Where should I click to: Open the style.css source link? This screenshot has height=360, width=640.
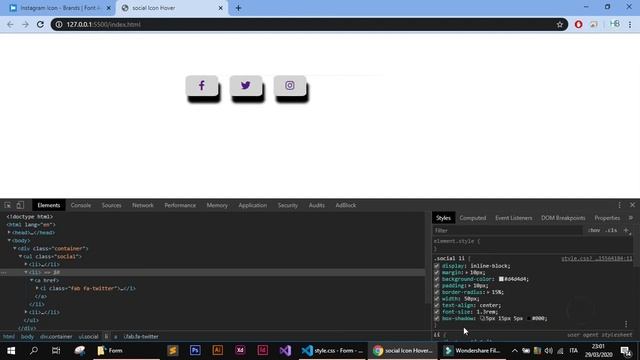(596, 259)
